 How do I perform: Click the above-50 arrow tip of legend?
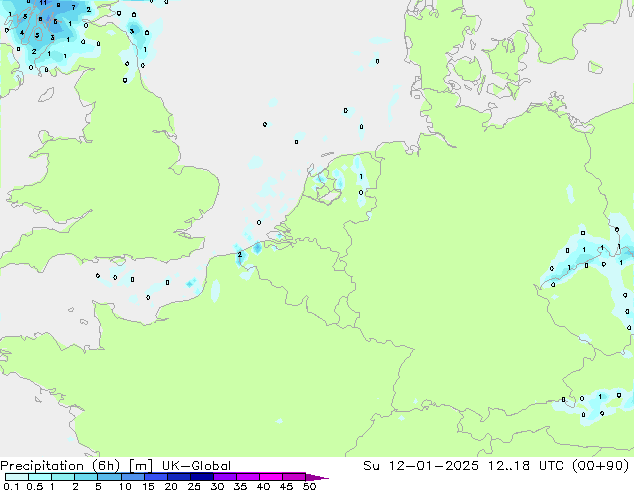(x=317, y=478)
